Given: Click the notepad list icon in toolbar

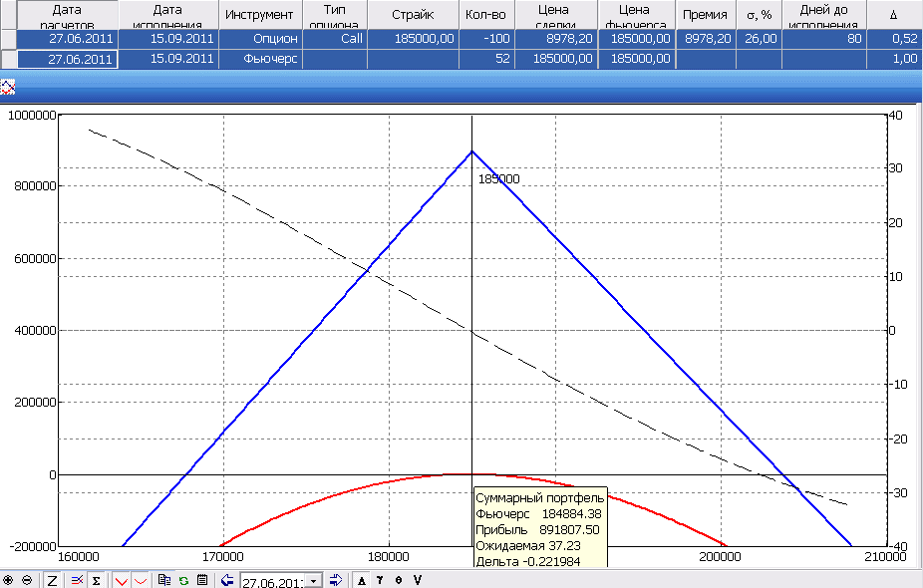Looking at the screenshot, I should click(201, 580).
